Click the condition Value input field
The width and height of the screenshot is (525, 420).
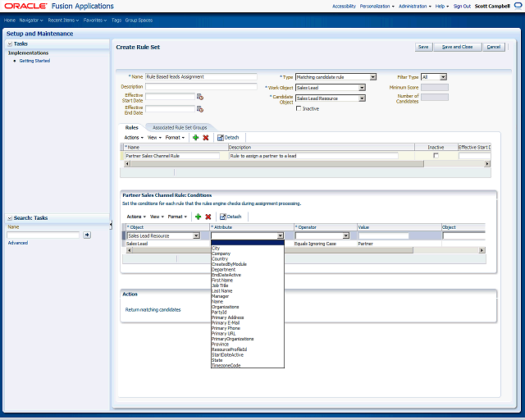click(x=384, y=235)
